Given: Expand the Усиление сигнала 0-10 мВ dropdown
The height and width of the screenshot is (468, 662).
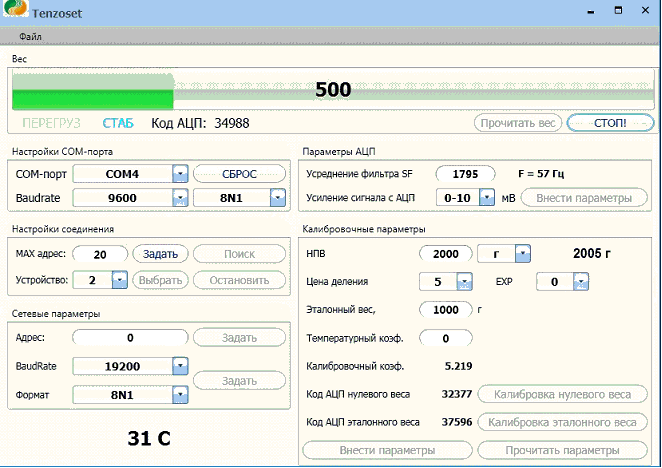Looking at the screenshot, I should click(x=487, y=198).
